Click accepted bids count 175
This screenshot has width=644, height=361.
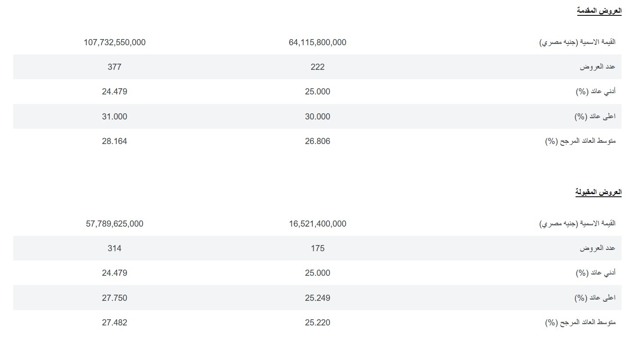point(318,249)
